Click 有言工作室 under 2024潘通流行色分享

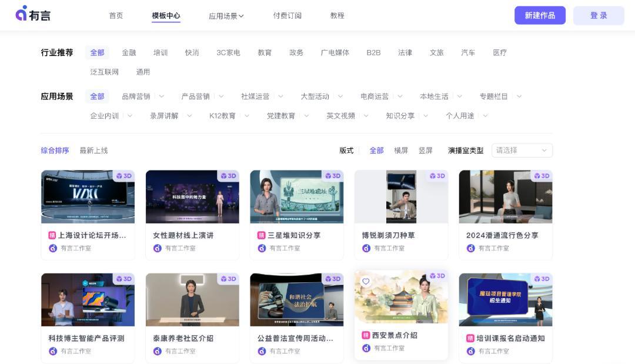(494, 248)
